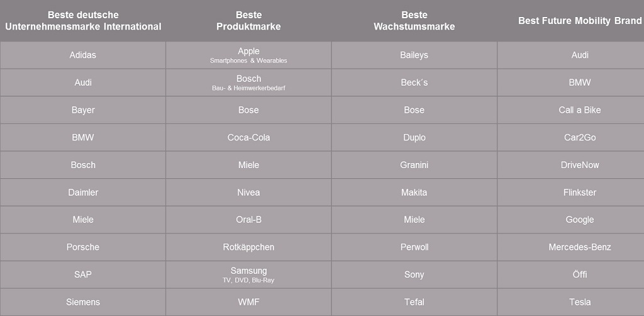Select the Coca-Cola cell
The height and width of the screenshot is (316, 644).
click(x=248, y=138)
